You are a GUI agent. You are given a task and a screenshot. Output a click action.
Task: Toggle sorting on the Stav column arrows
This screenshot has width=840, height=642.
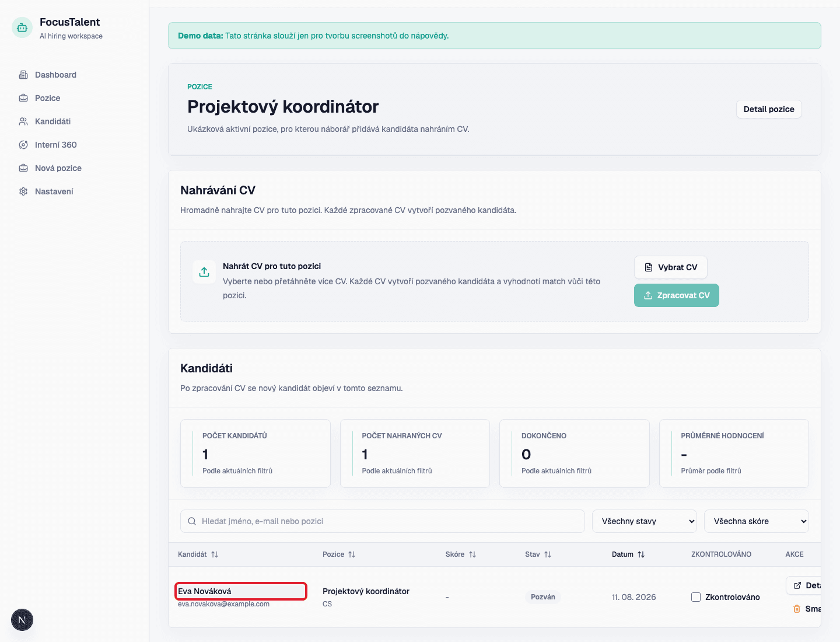click(548, 554)
